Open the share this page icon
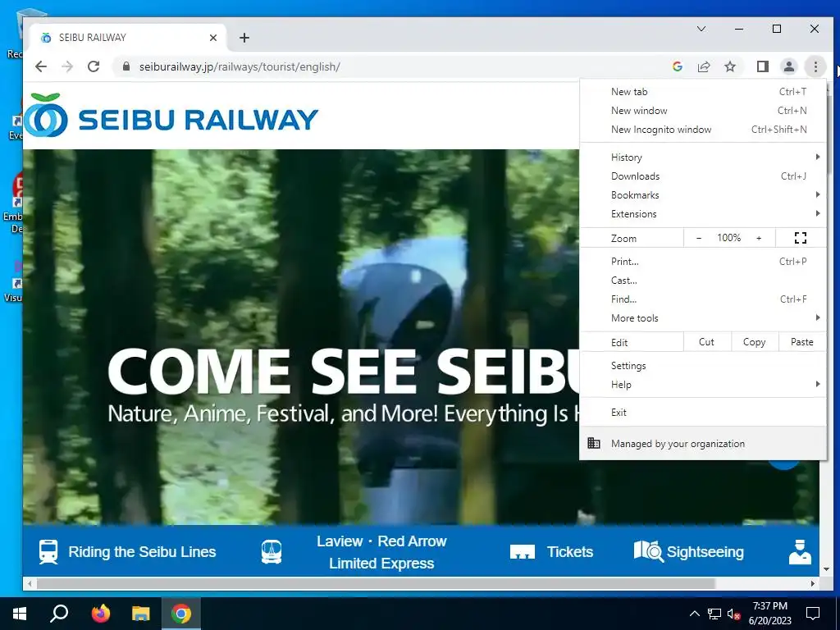This screenshot has height=630, width=840. [703, 66]
